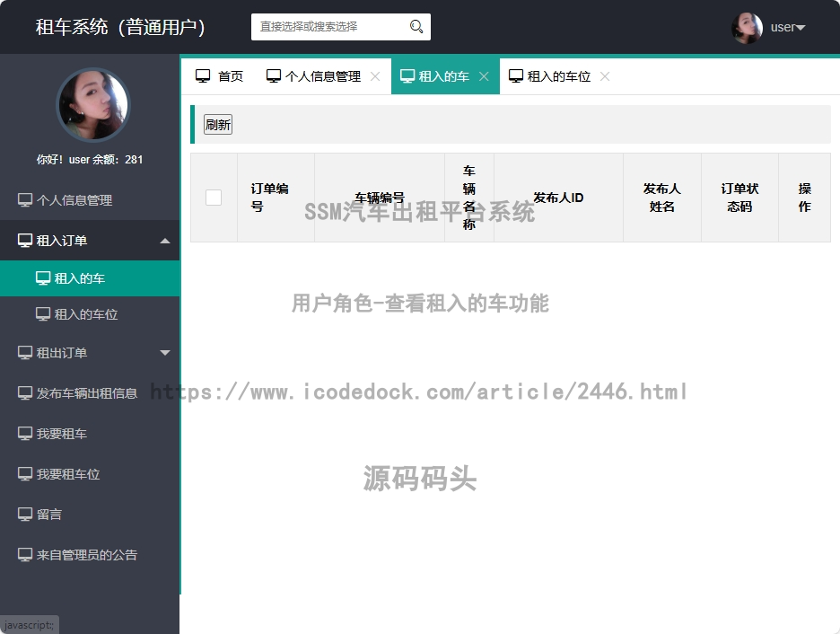This screenshot has height=634, width=840.
Task: Click monitor icon beside 我要租车位
Action: coord(25,474)
